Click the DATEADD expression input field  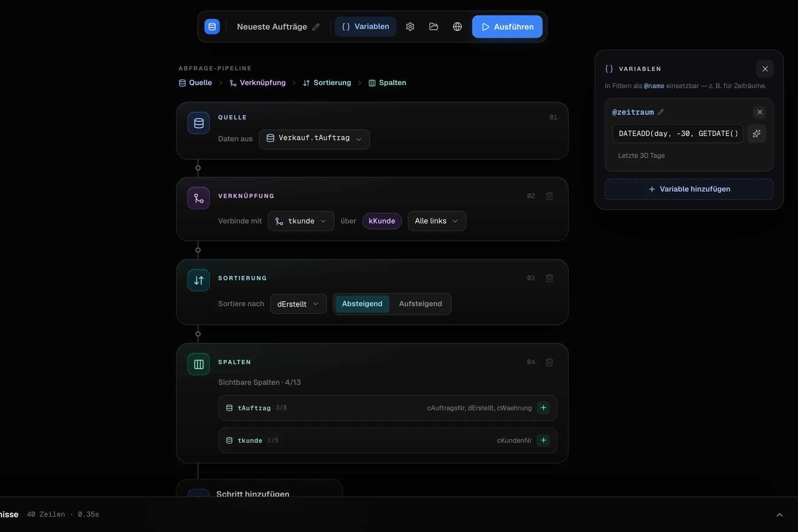point(678,133)
